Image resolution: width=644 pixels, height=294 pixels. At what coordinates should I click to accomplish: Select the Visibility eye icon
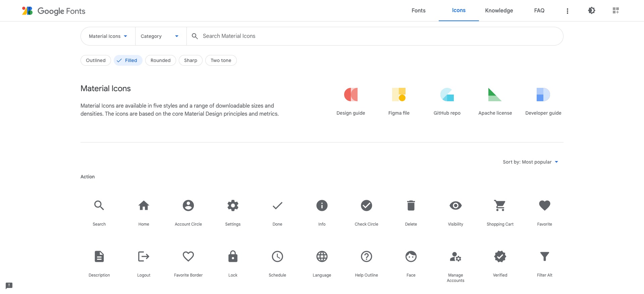coord(455,205)
